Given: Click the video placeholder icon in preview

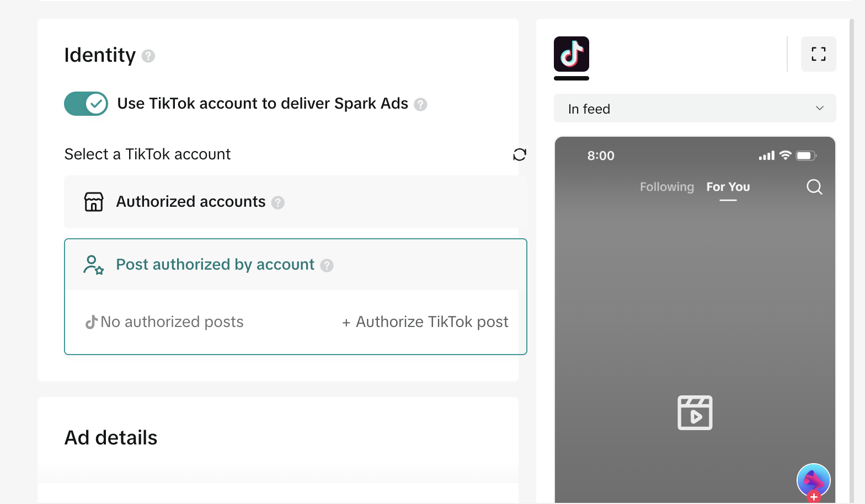Looking at the screenshot, I should [x=695, y=412].
